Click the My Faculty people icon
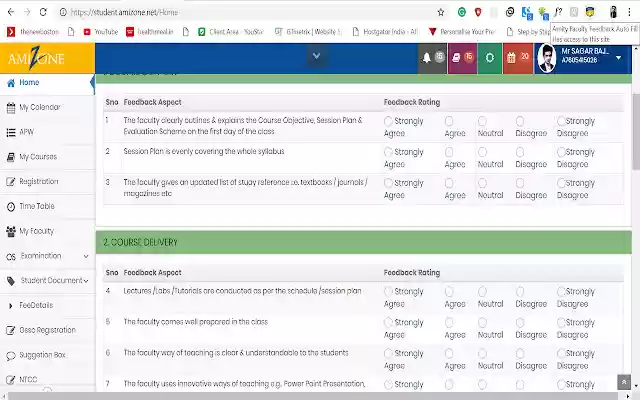 (x=11, y=231)
